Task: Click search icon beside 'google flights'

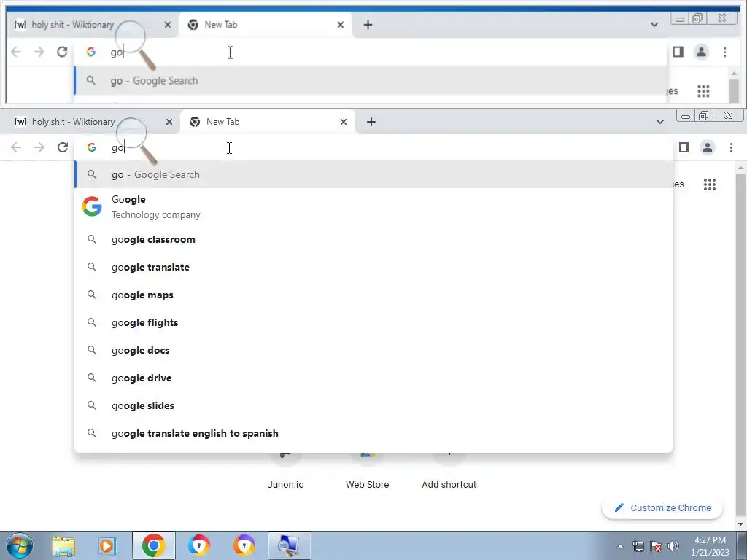Action: (x=92, y=322)
